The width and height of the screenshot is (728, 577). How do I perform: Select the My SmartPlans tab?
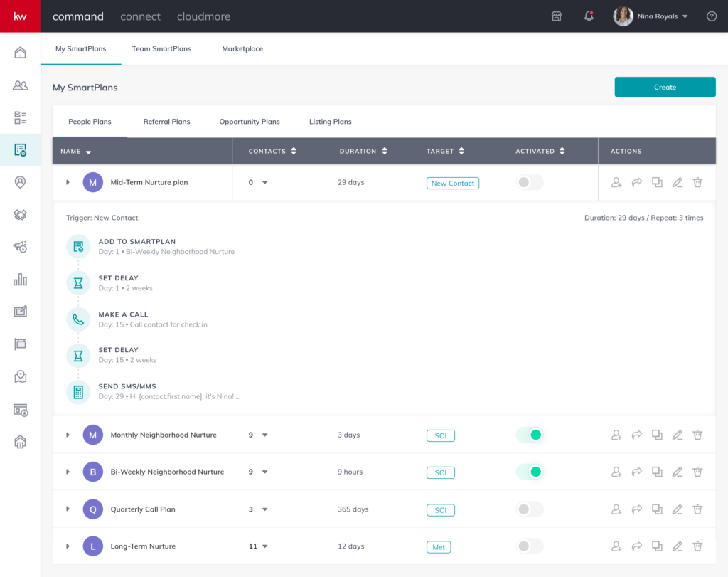[81, 49]
